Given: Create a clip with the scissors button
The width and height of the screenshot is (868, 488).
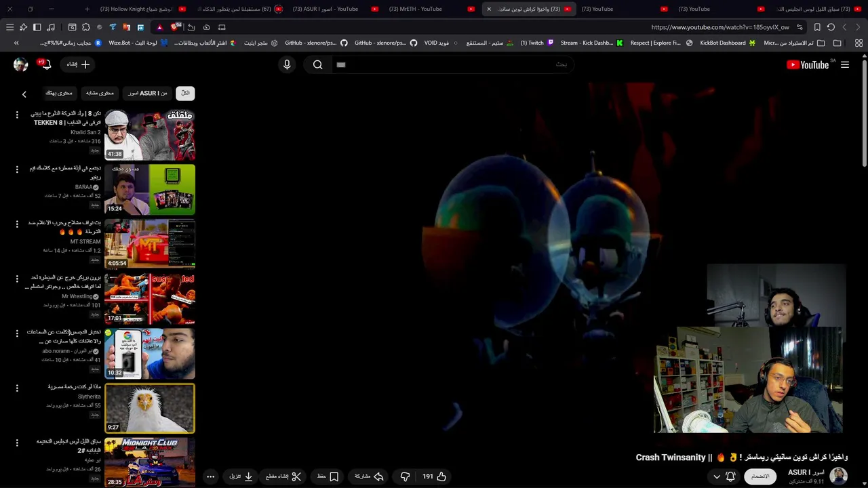Looking at the screenshot, I should (x=283, y=476).
